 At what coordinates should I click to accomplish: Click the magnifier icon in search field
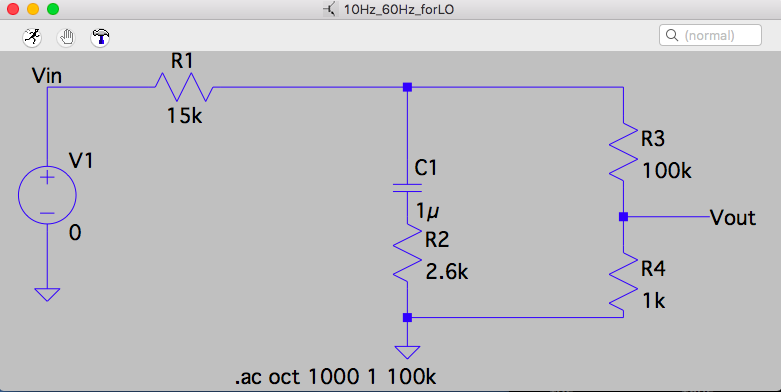point(672,35)
